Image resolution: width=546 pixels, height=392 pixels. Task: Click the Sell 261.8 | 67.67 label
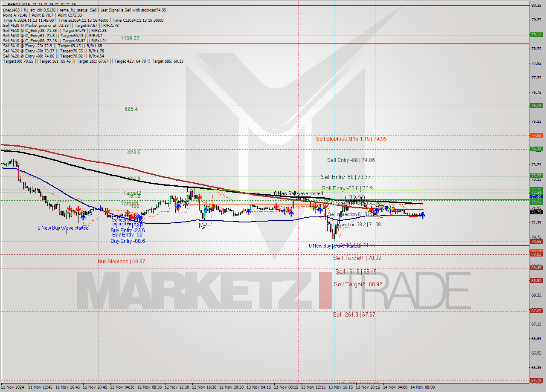(x=354, y=314)
